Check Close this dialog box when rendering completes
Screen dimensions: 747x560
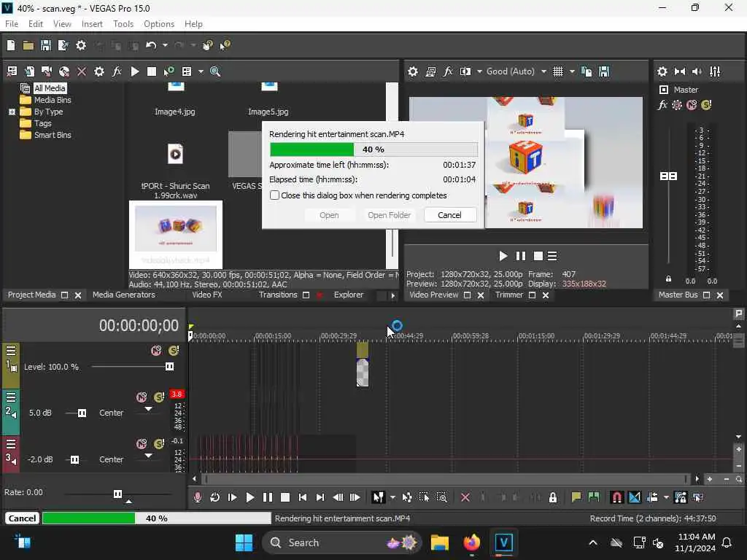274,195
